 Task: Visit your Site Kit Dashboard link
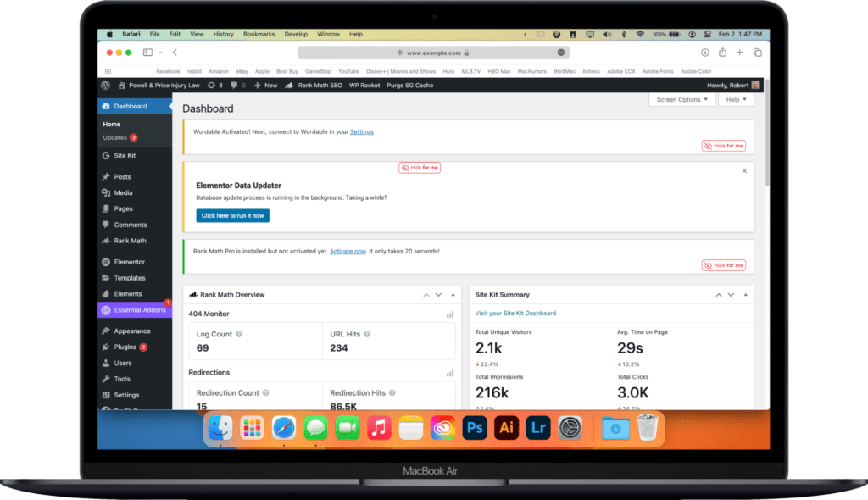[515, 314]
